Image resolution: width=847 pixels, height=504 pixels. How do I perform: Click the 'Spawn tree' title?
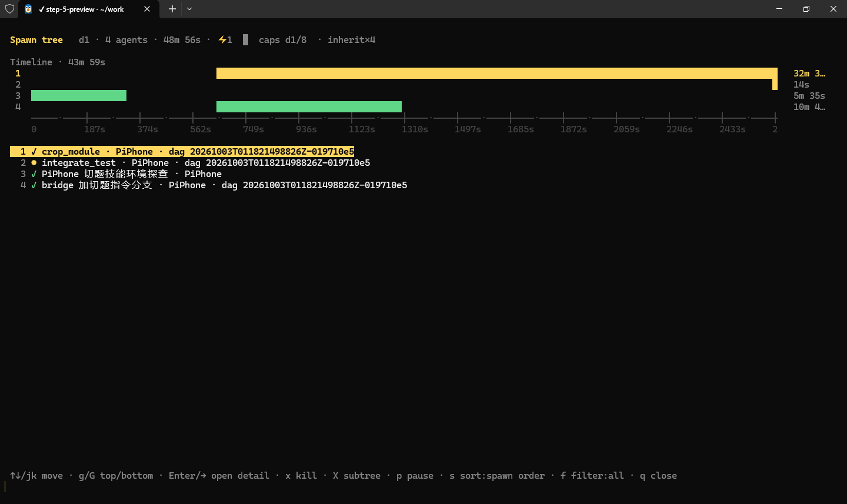(36, 40)
